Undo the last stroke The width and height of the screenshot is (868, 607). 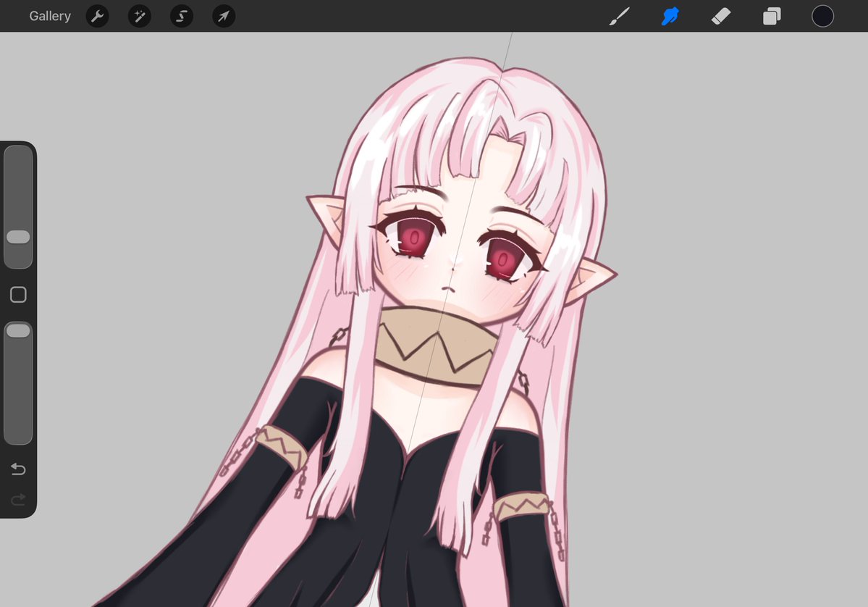tap(18, 469)
